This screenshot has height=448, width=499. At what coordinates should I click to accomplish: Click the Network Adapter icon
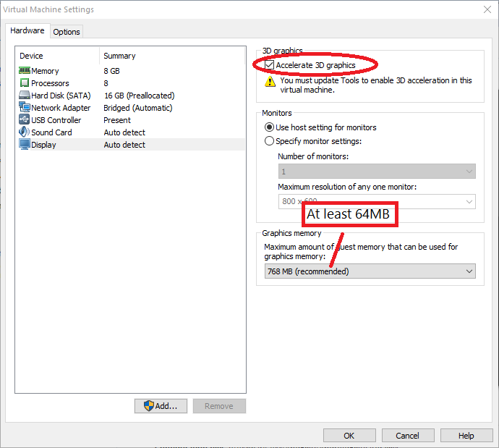(25, 108)
